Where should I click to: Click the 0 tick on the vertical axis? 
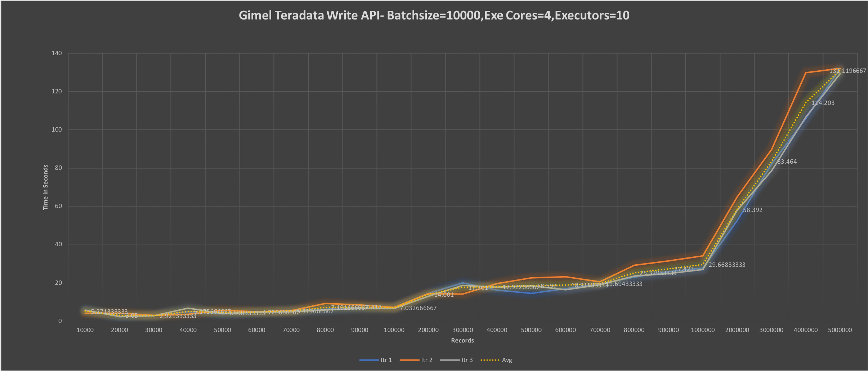coord(60,321)
